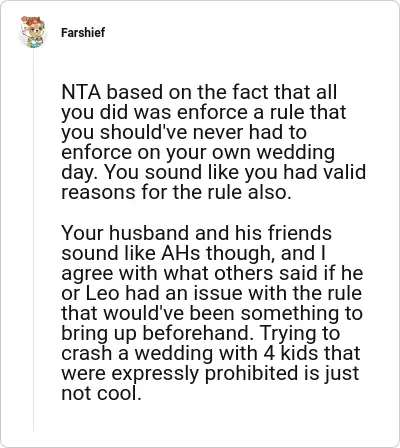Image resolution: width=400 pixels, height=448 pixels.
Task: Click the line 'reasons for the rule also.'
Action: (176, 192)
